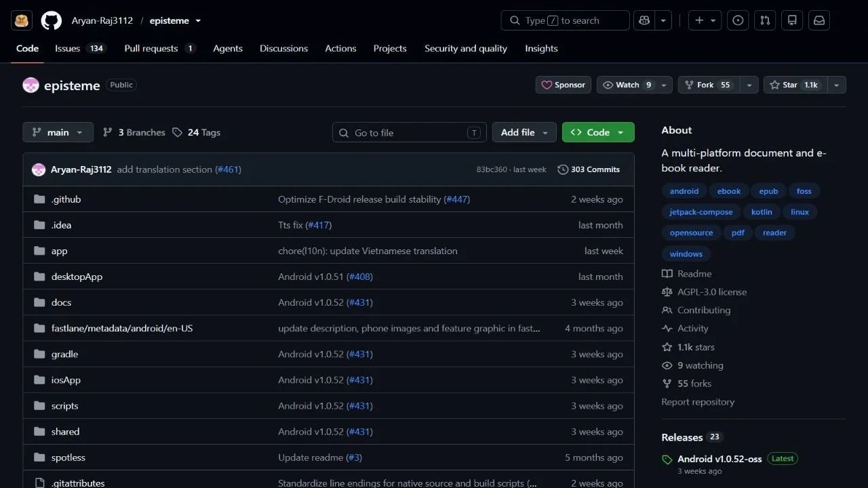868x488 pixels.
Task: Open the repositories icon in header
Action: coord(792,20)
